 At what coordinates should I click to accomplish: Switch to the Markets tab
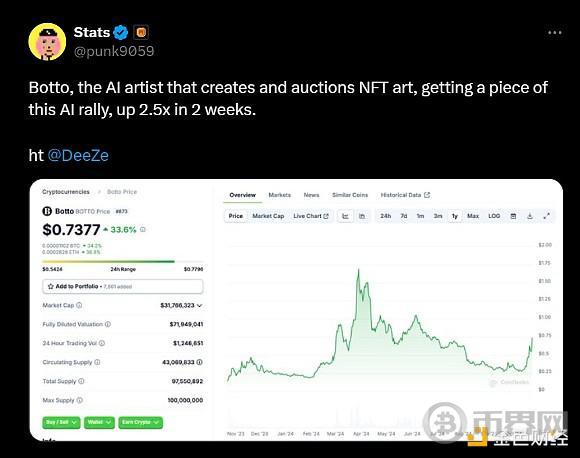(280, 195)
